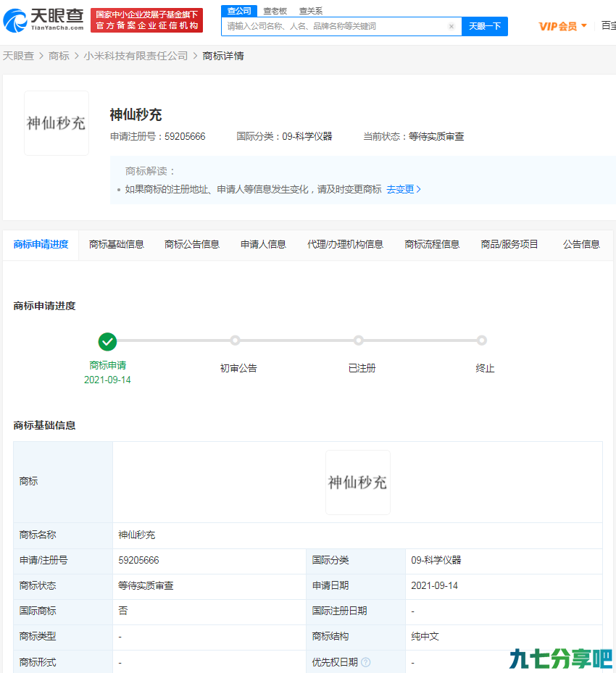616x673 pixels.
Task: Clear the search box with the x icon
Action: (x=451, y=26)
